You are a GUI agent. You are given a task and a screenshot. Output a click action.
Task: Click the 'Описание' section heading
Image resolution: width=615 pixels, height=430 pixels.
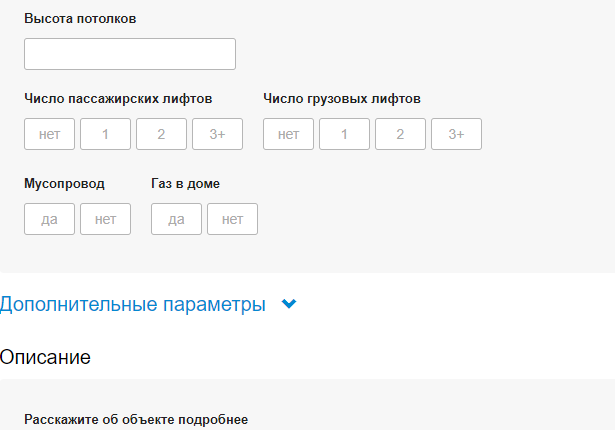45,356
